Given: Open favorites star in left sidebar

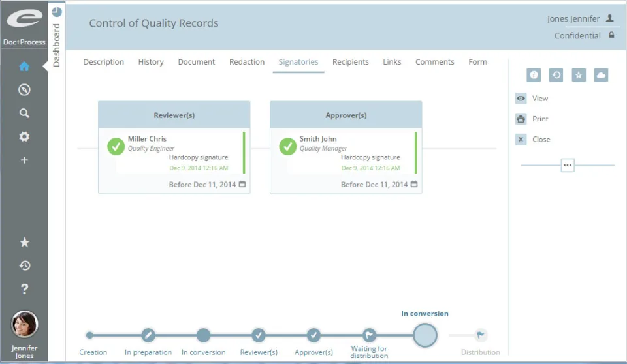Looking at the screenshot, I should [x=24, y=242].
